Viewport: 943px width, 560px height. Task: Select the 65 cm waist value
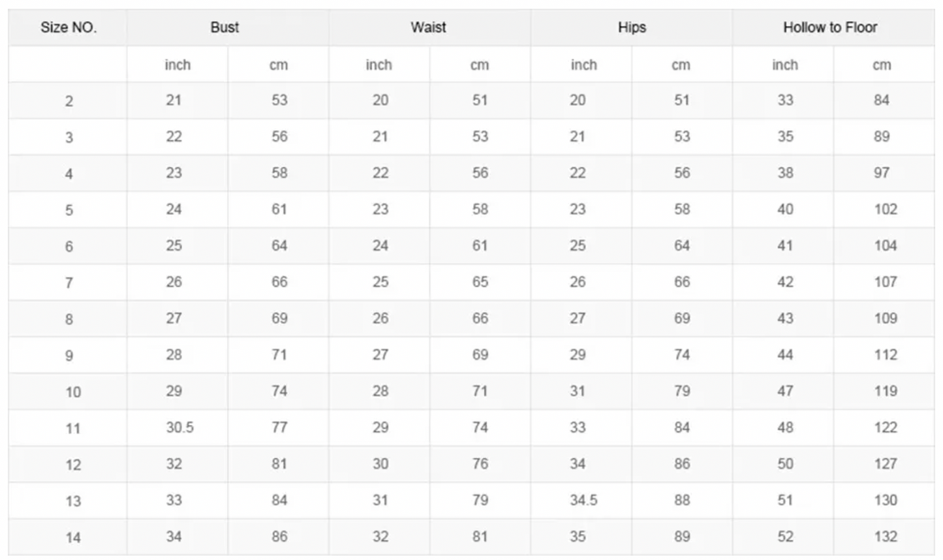point(480,282)
